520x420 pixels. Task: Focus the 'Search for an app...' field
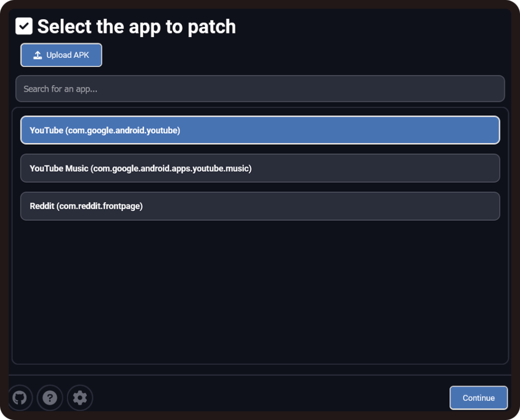[260, 88]
